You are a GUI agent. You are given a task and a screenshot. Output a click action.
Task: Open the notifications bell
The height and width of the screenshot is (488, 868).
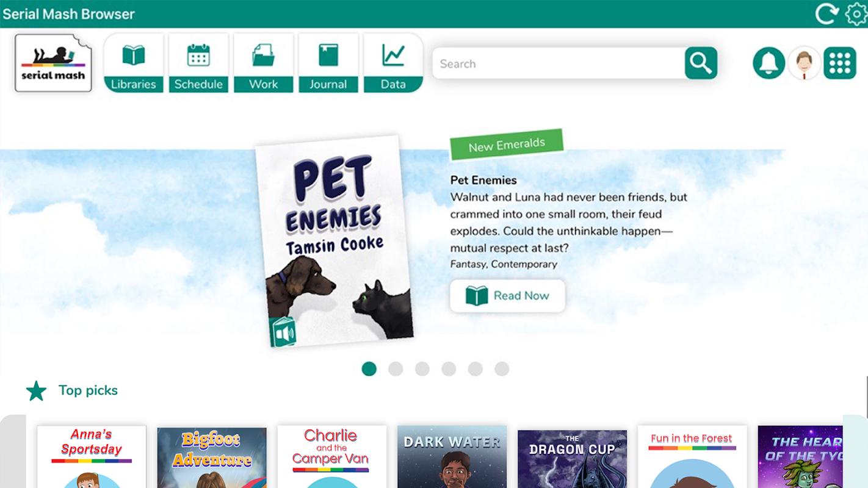tap(769, 63)
